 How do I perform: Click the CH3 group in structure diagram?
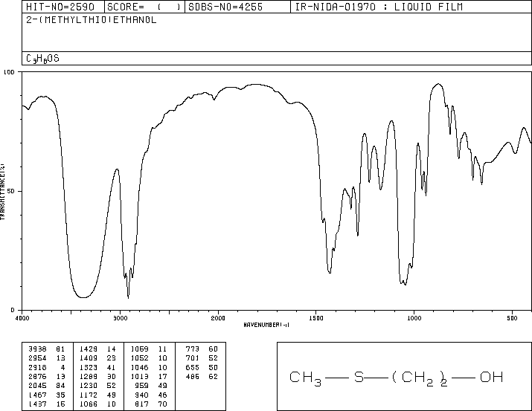305,378
